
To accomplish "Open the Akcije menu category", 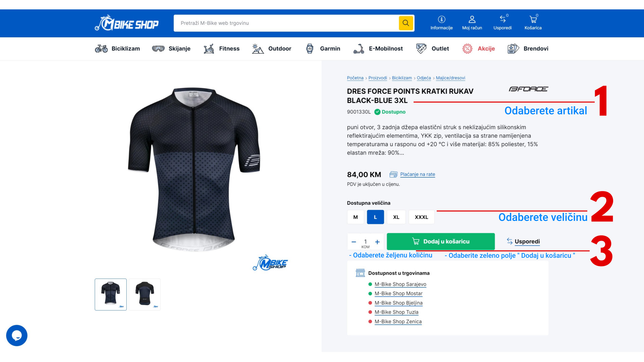I will point(479,49).
